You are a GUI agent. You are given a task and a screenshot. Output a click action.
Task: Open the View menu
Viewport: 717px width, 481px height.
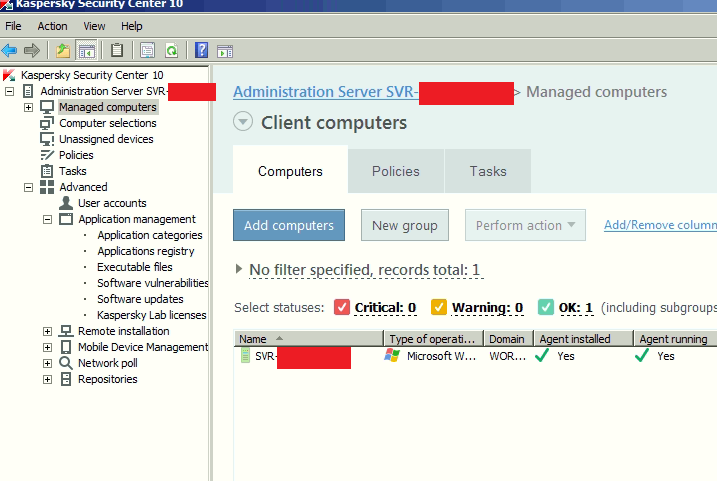tap(94, 26)
